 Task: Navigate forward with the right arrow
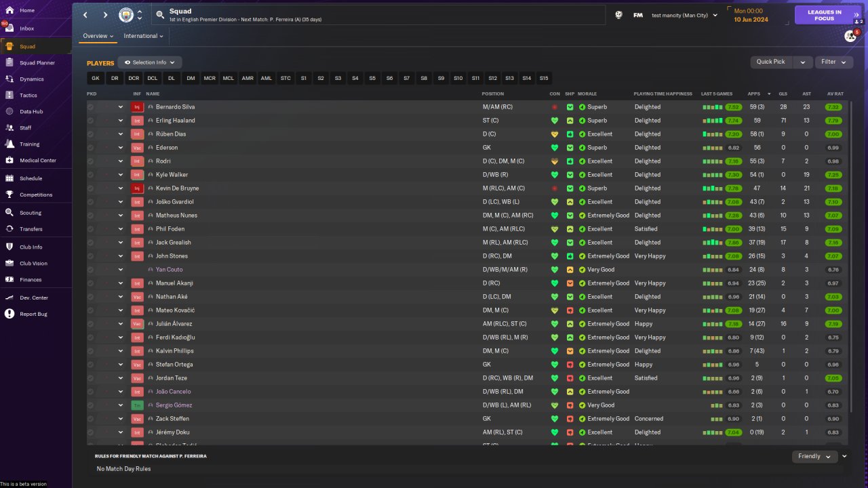pos(105,15)
